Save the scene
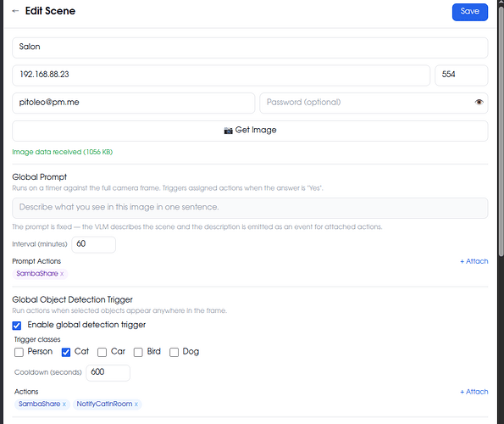Viewport: 504px width, 424px height. tap(469, 12)
